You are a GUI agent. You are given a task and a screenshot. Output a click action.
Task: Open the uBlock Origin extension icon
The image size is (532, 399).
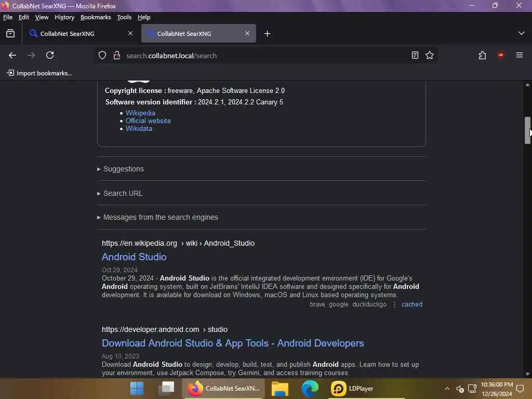[501, 55]
